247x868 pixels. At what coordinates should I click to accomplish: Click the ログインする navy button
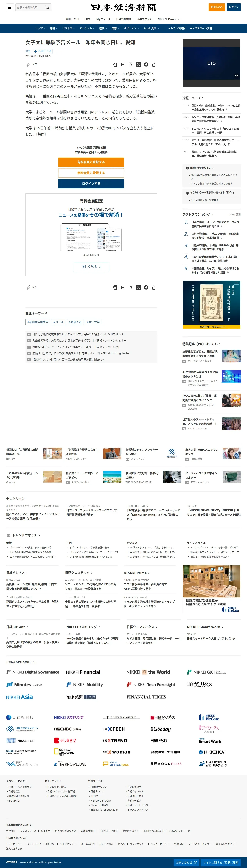(x=91, y=184)
